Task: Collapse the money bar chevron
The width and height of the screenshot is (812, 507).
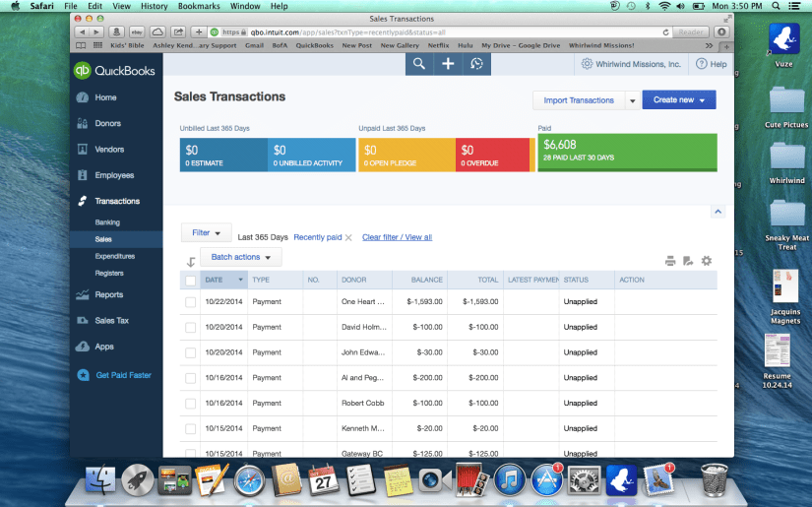Action: click(x=718, y=212)
